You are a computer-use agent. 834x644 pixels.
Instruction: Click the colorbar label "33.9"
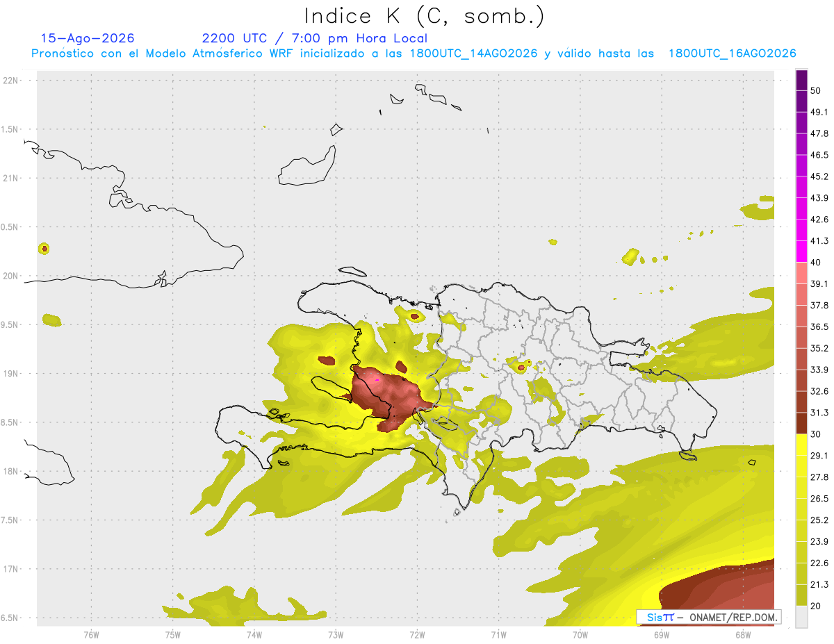tap(819, 370)
